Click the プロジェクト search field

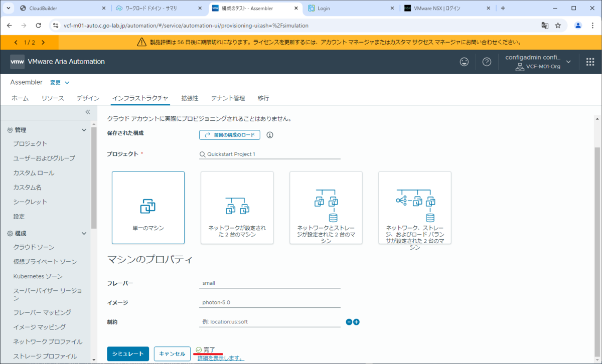[x=270, y=154]
